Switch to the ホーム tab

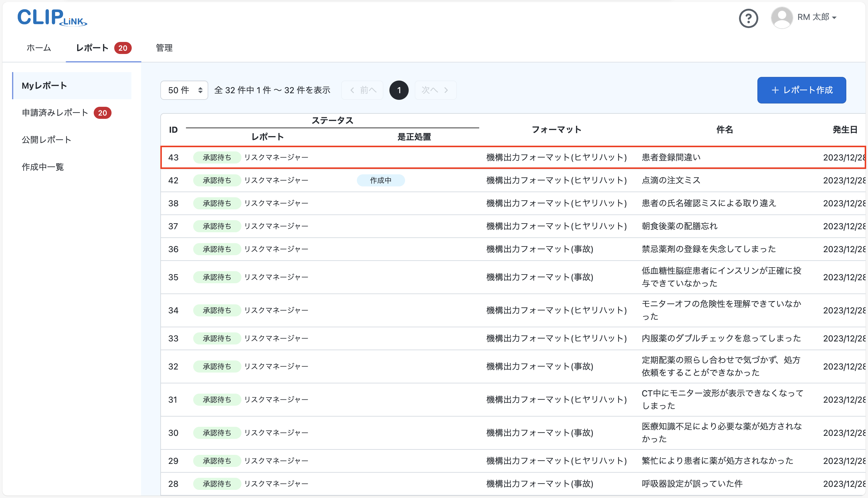(38, 48)
